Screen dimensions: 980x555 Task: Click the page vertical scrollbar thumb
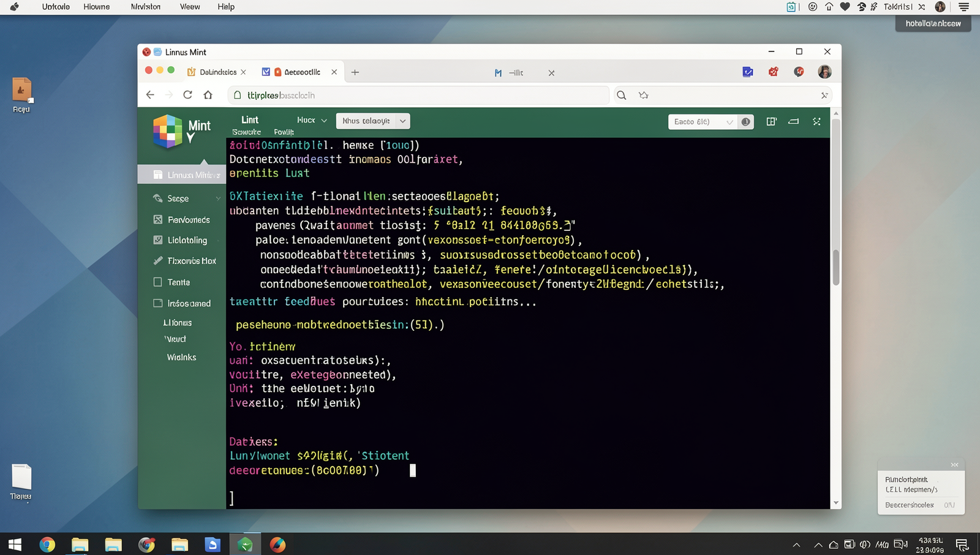[835, 267]
